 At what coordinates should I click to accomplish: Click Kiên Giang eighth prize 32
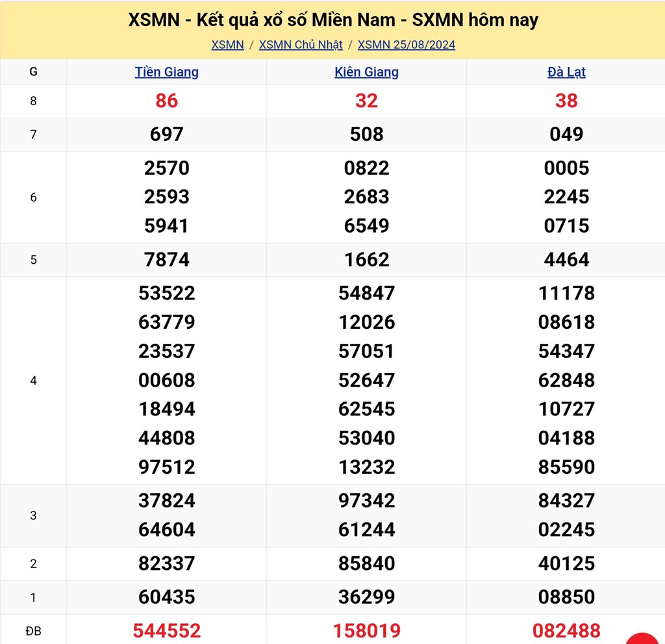point(366,101)
